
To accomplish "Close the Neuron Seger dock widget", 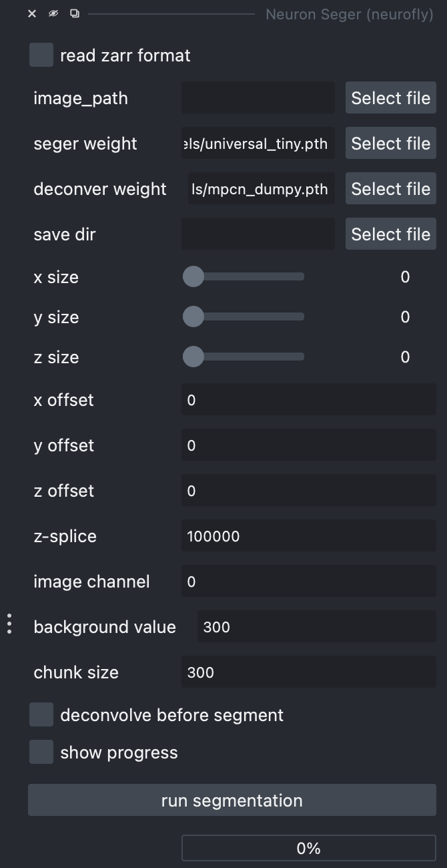I will click(32, 13).
